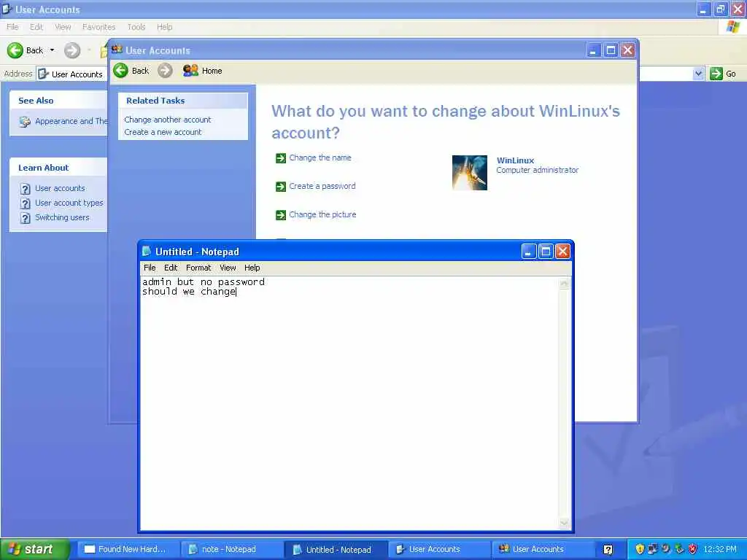Click help icon beside User accounts
This screenshot has width=747, height=560.
(26, 189)
